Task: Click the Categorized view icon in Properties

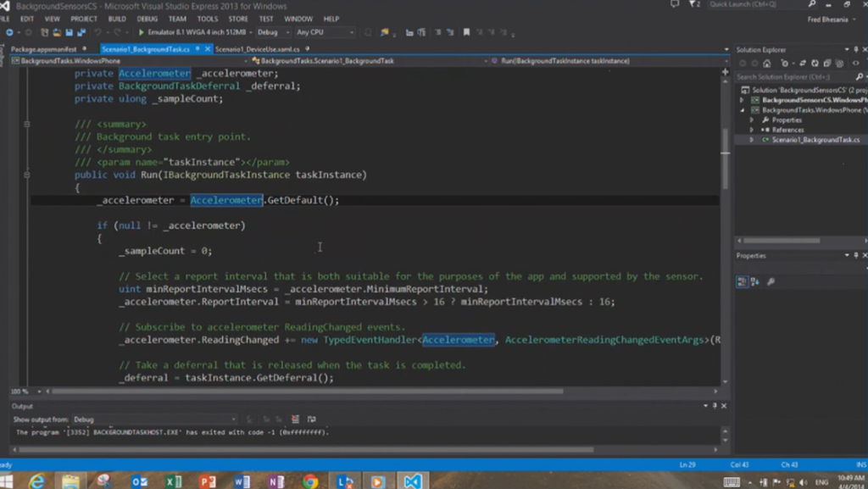Action: (742, 281)
